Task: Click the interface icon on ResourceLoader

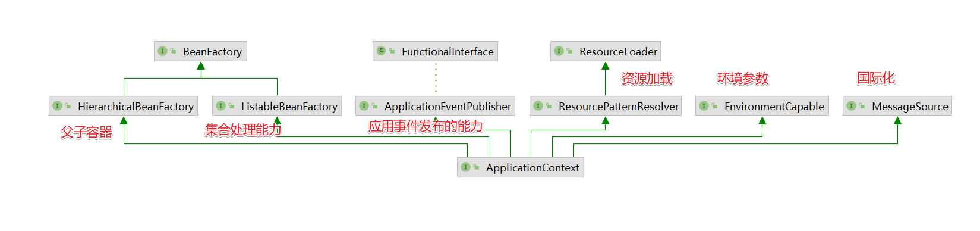Action: (559, 51)
